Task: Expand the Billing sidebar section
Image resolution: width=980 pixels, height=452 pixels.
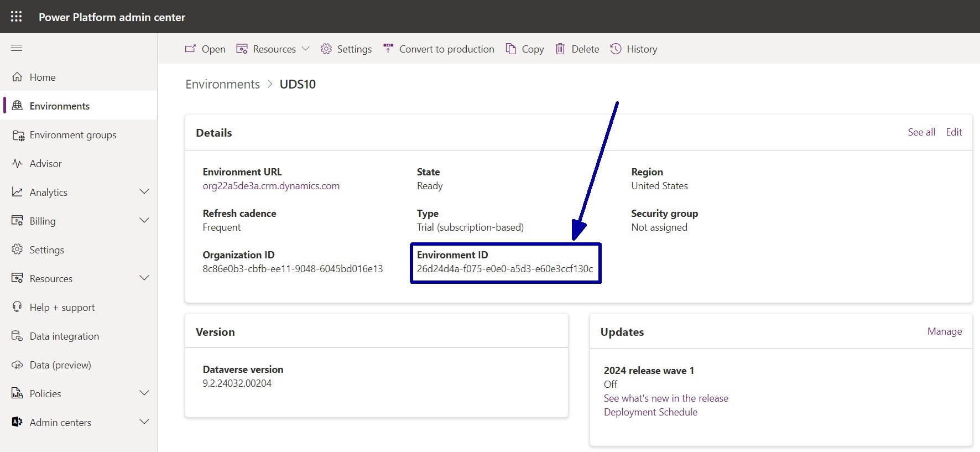Action: click(x=144, y=221)
